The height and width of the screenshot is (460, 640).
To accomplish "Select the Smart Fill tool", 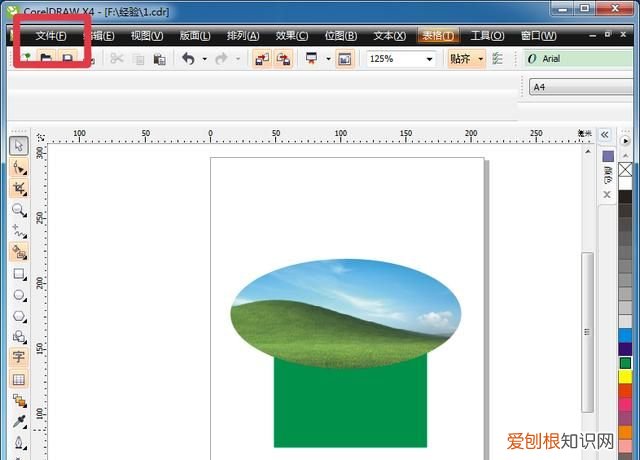I will (x=19, y=252).
